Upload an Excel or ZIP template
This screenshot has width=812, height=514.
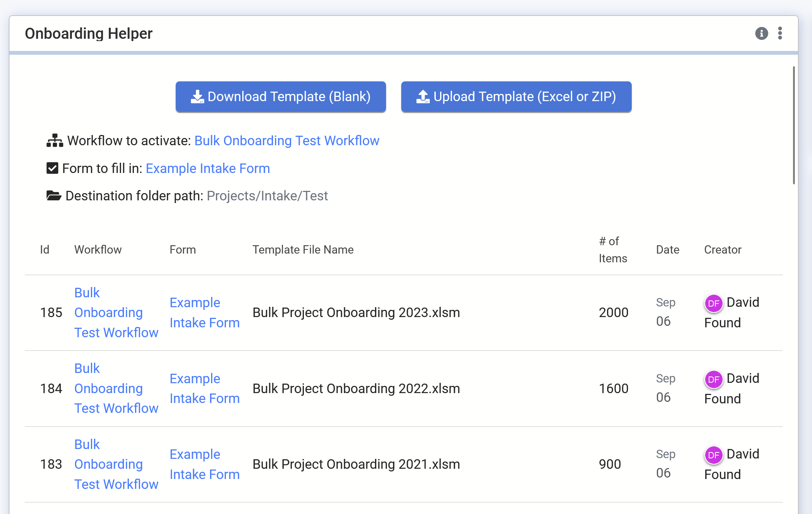516,97
